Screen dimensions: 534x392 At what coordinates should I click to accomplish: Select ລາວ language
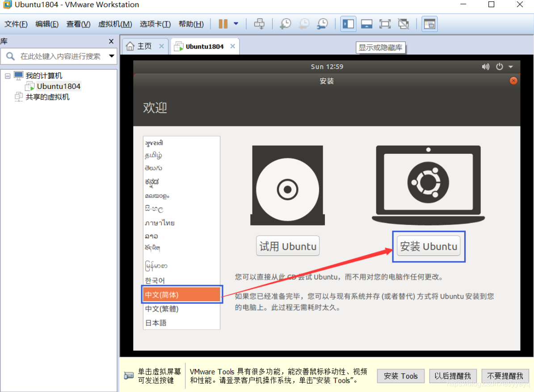[182, 236]
